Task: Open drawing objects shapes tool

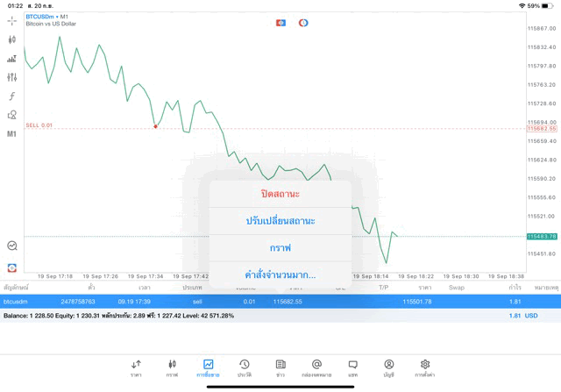Action: pyautogui.click(x=12, y=115)
